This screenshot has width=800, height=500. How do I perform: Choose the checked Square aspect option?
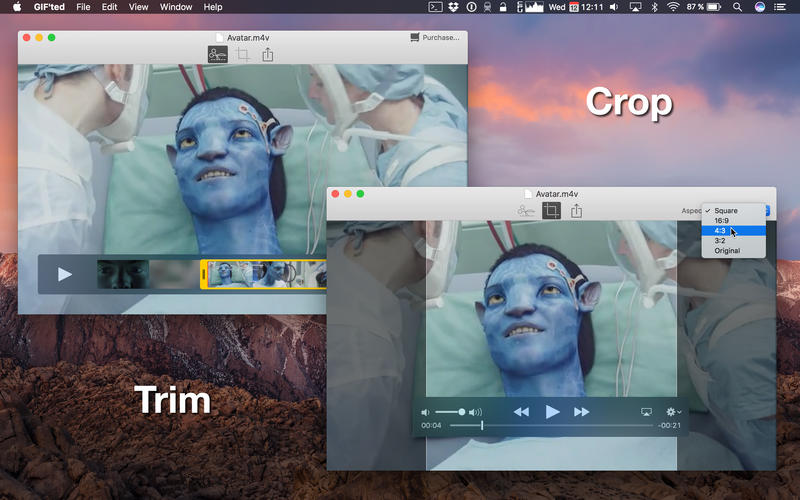coord(726,211)
